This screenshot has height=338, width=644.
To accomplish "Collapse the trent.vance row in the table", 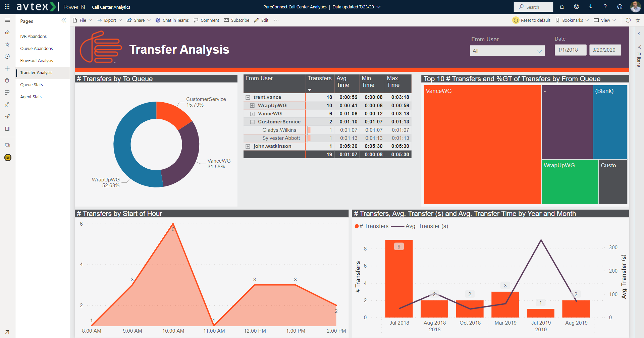I will pyautogui.click(x=248, y=97).
